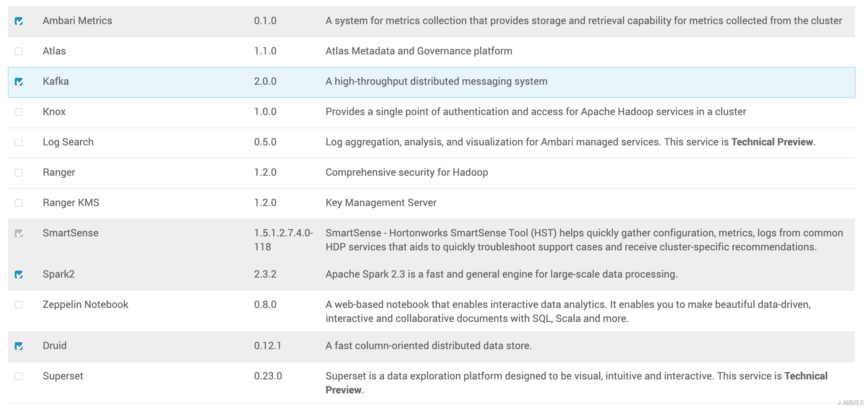Tick the Knox checkbox
868x409 pixels.
(x=19, y=112)
